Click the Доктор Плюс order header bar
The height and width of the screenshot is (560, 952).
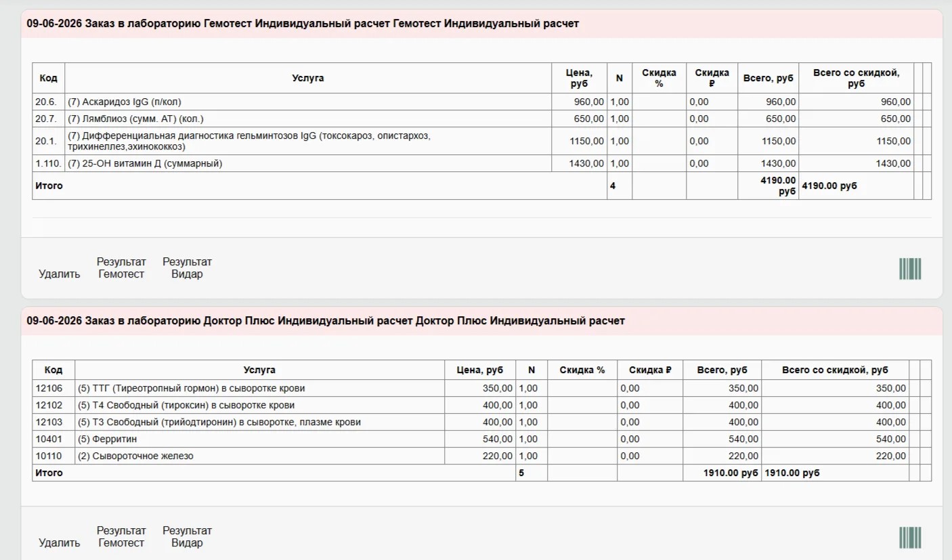point(481,321)
